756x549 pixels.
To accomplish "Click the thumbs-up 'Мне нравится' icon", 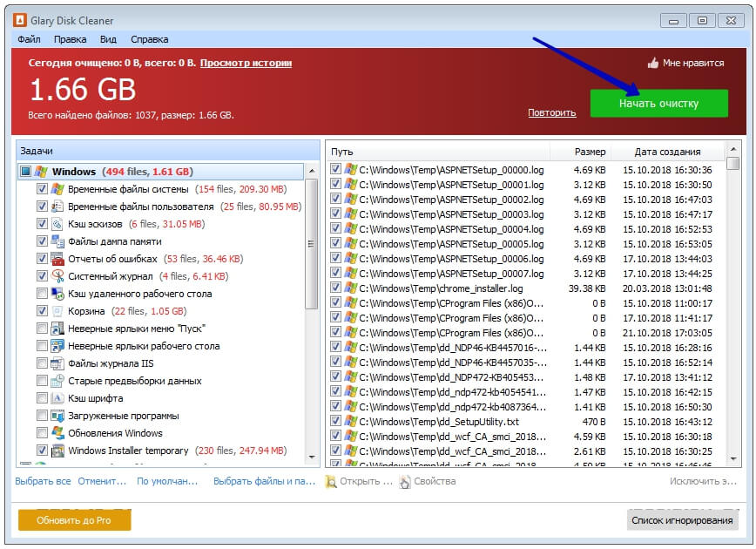I will (653, 63).
